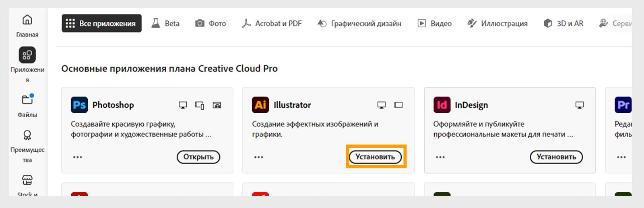644x208 pixels.
Task: Click the Illustrator Ai app icon
Action: [x=260, y=105]
